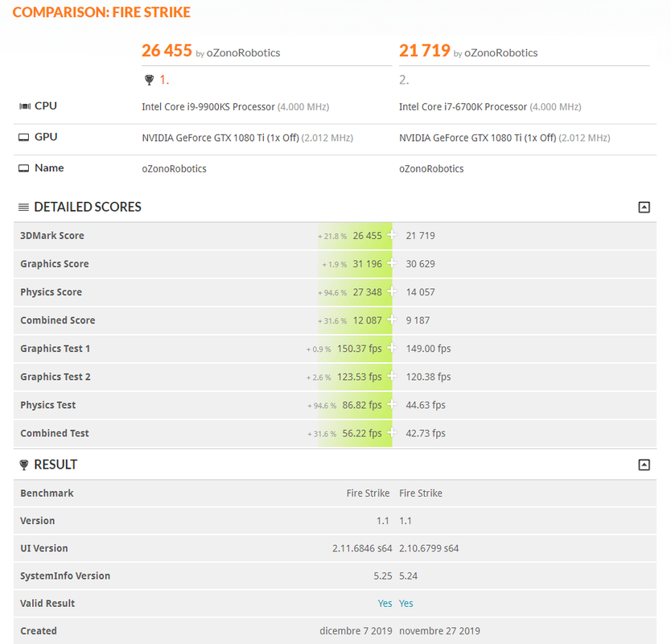Click the second result's Valid Result Yes link
This screenshot has height=644, width=671.
[406, 603]
